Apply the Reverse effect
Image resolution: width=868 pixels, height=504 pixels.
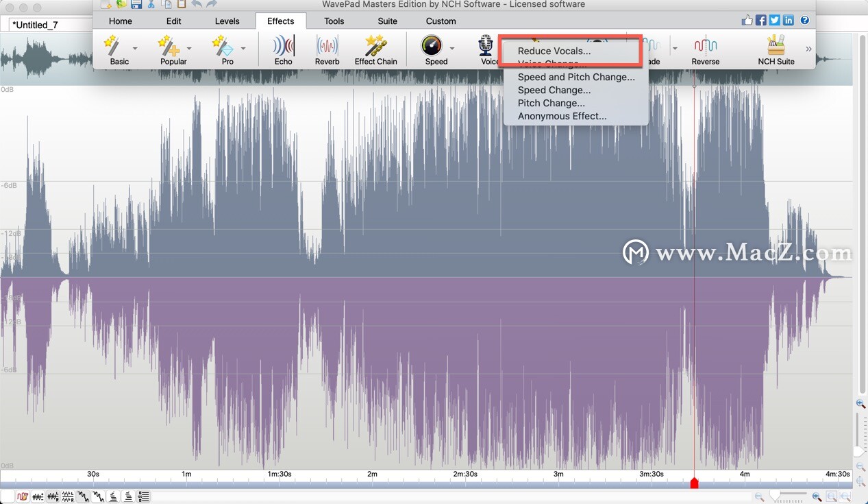click(x=705, y=50)
